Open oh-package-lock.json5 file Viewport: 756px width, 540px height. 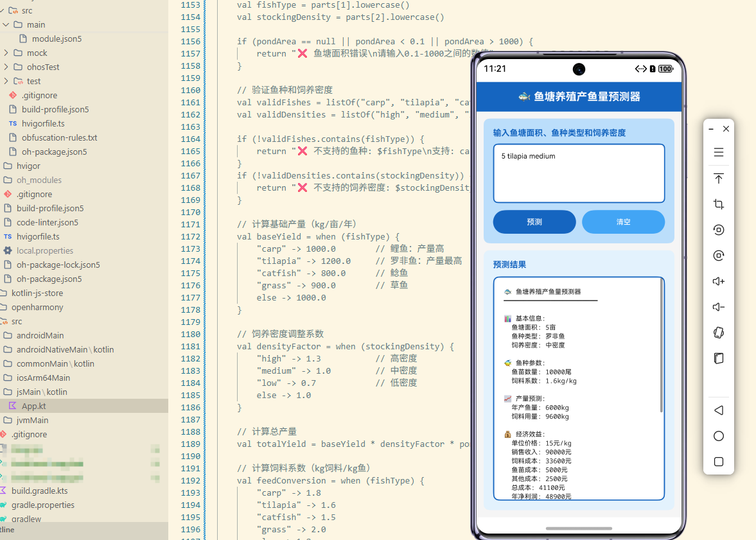pos(58,265)
